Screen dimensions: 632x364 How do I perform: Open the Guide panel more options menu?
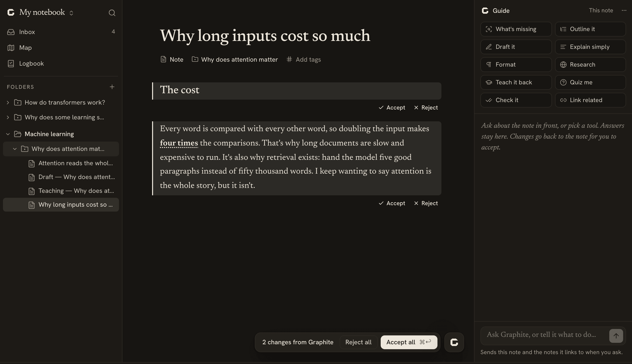pos(624,11)
